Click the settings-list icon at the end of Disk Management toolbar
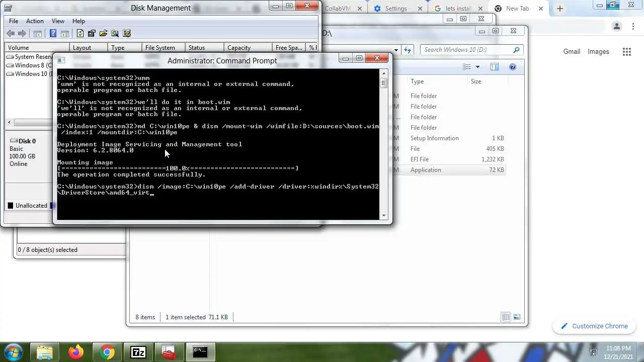This screenshot has width=644, height=362. pyautogui.click(x=126, y=34)
